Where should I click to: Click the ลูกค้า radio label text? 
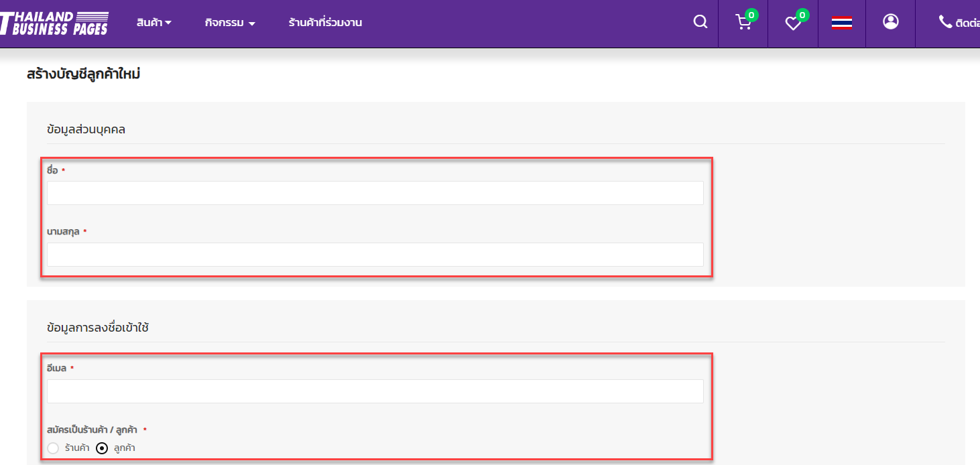point(124,448)
